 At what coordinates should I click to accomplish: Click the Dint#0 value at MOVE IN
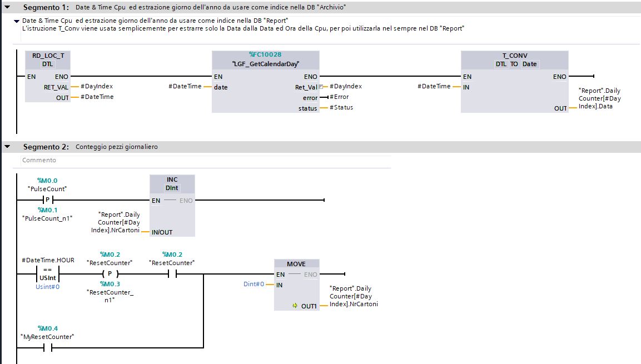254,284
